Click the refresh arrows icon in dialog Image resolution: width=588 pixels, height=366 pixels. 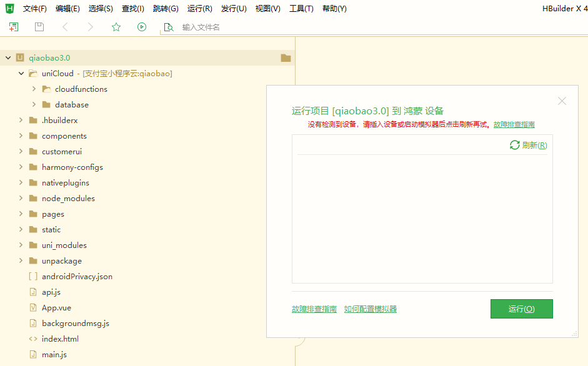click(514, 145)
